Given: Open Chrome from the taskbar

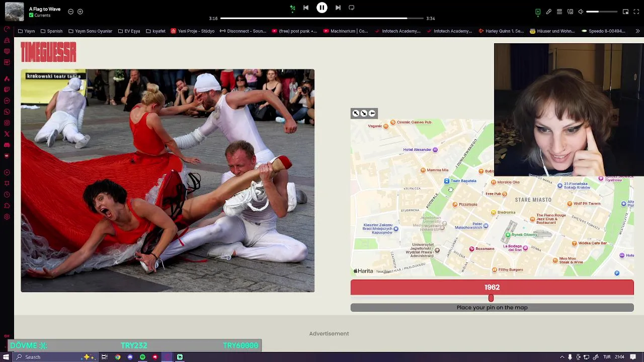Looking at the screenshot, I should [118, 357].
